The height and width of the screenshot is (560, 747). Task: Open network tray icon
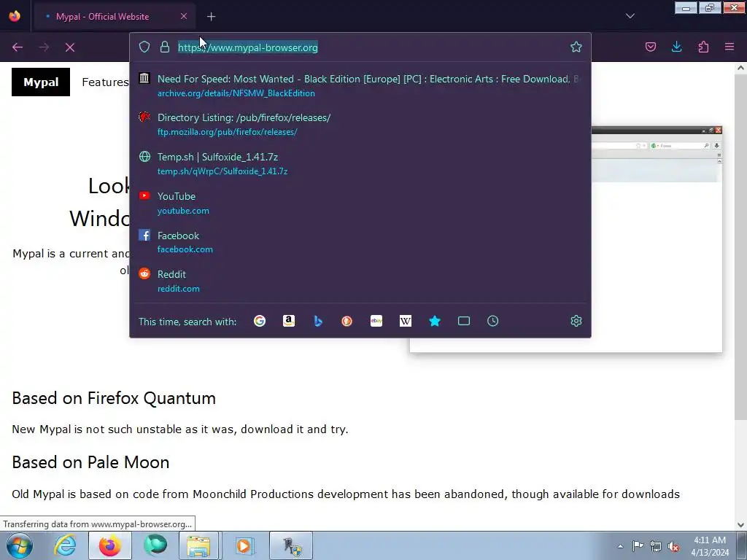point(656,546)
